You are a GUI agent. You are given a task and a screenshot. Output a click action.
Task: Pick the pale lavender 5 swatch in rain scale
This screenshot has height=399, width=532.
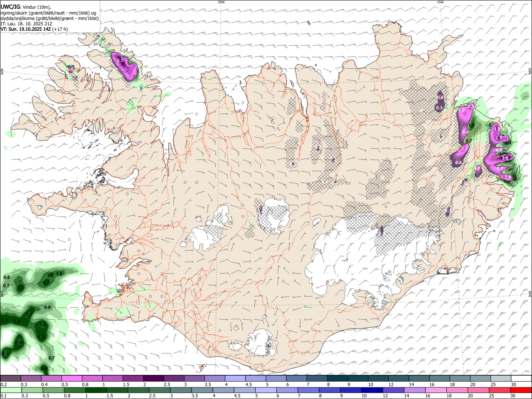[x=266, y=390]
